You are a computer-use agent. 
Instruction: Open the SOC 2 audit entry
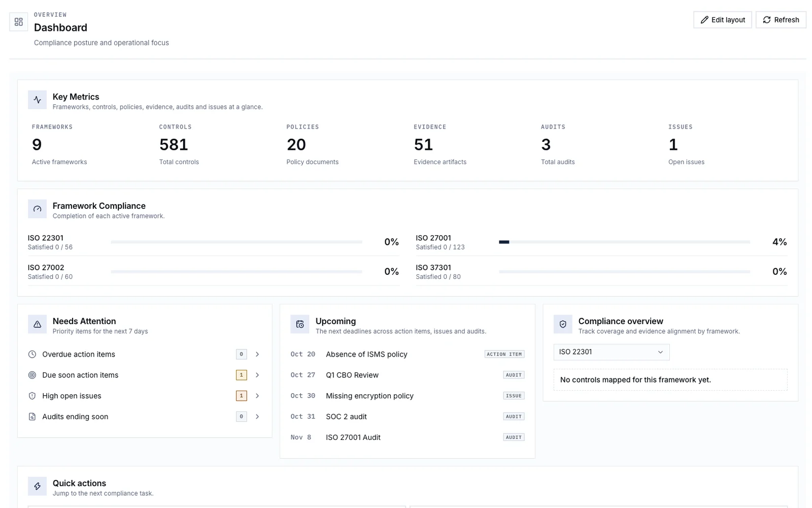[x=408, y=417]
